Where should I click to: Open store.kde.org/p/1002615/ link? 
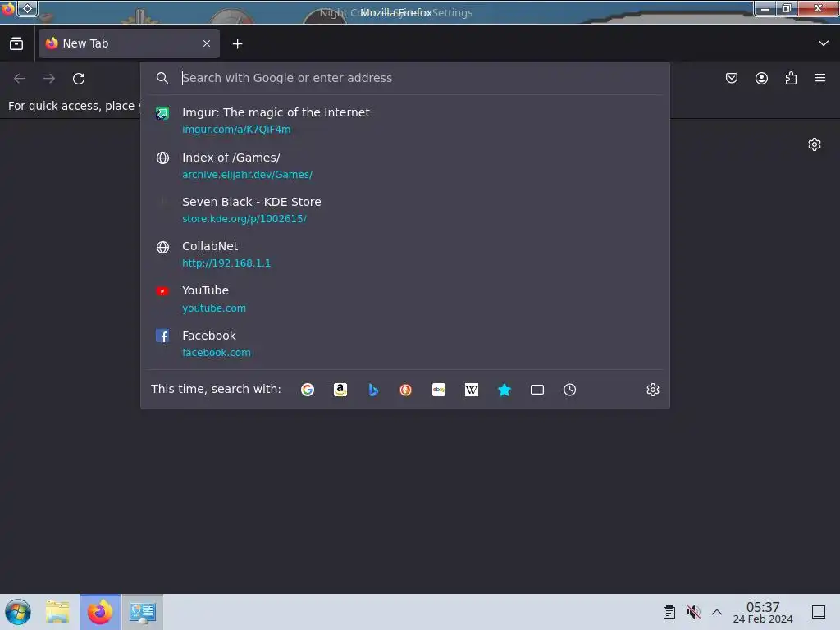pos(244,218)
